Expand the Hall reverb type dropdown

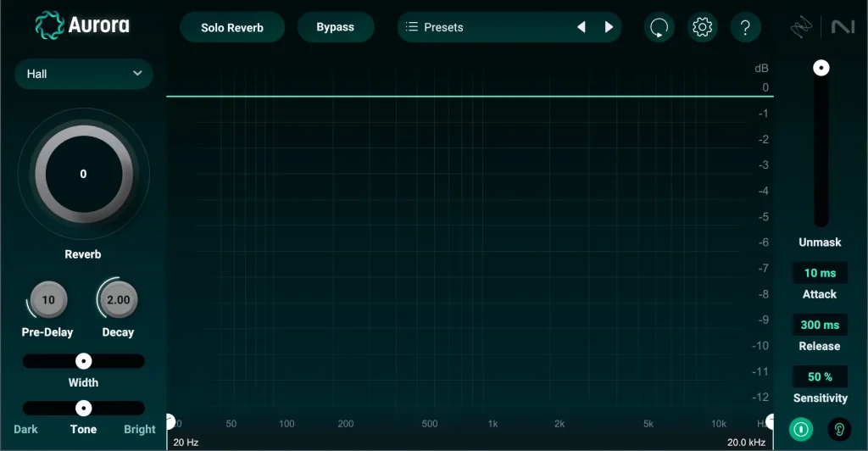pyautogui.click(x=83, y=74)
